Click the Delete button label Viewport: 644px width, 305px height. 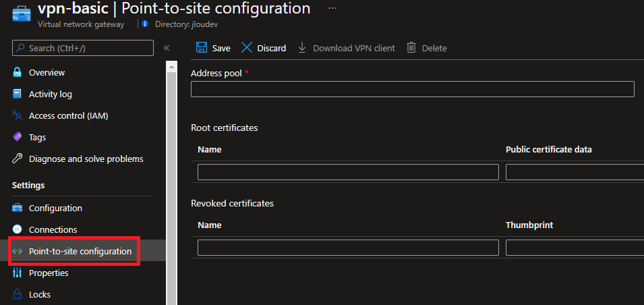click(x=434, y=48)
